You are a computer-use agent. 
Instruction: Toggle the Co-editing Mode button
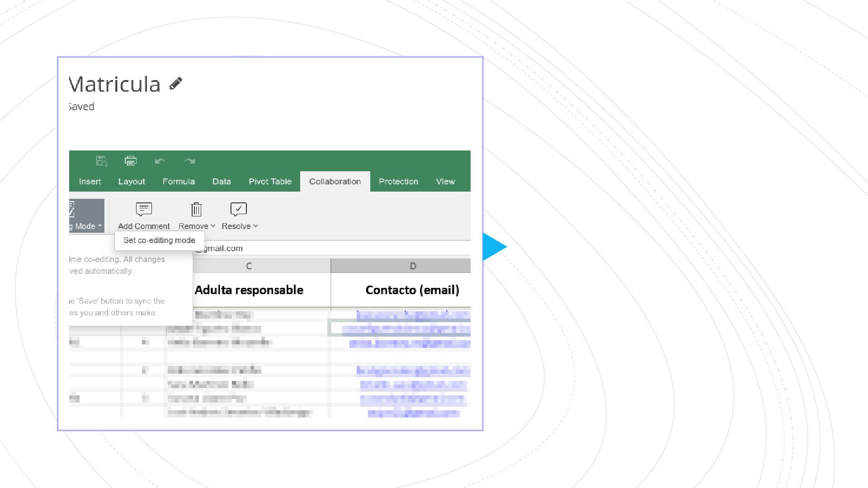87,216
